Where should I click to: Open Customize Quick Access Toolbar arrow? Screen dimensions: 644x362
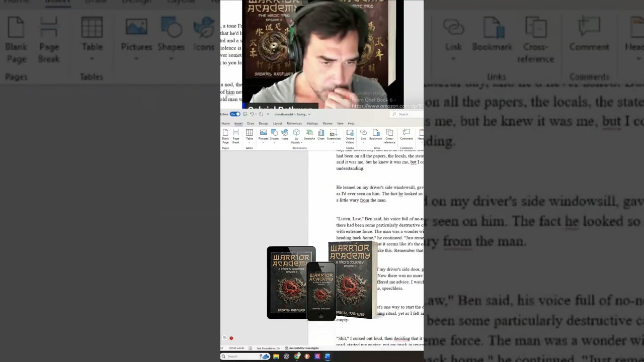click(268, 114)
